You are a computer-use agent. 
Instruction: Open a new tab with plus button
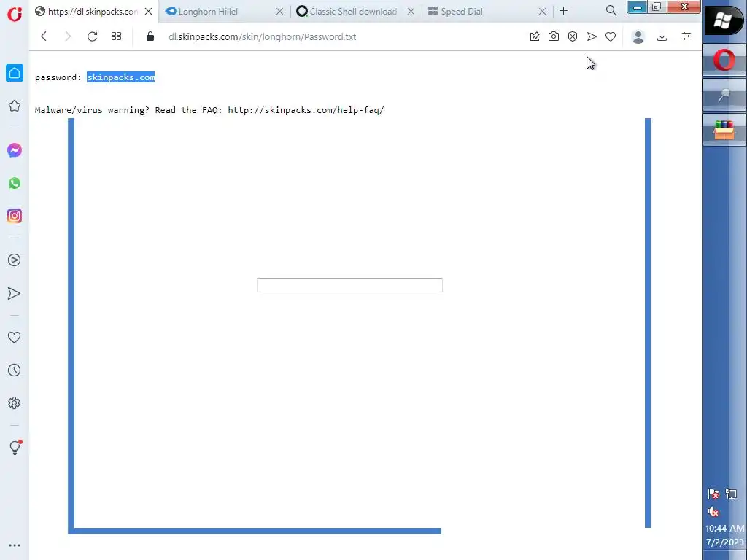point(564,11)
